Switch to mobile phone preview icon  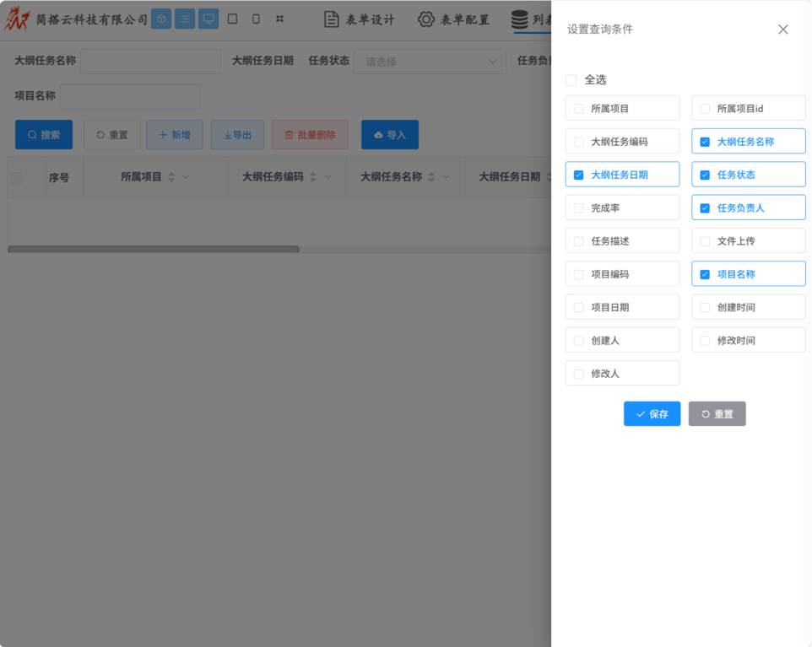pos(257,19)
